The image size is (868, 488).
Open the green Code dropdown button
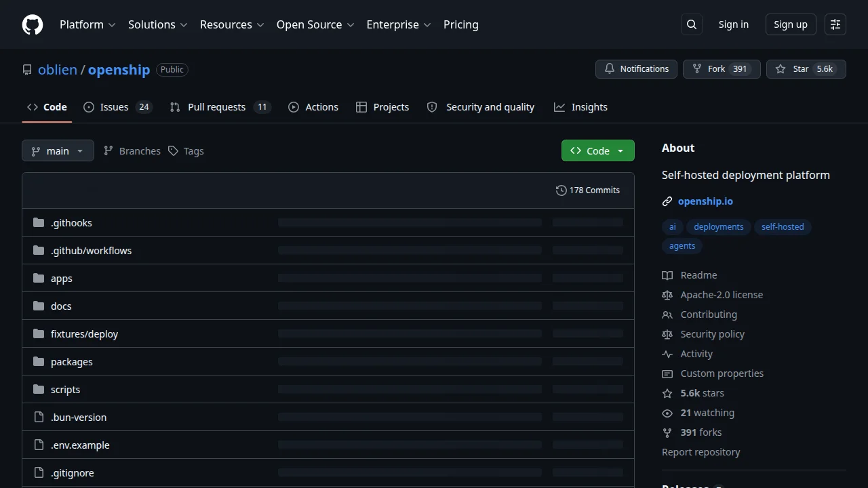pos(598,150)
